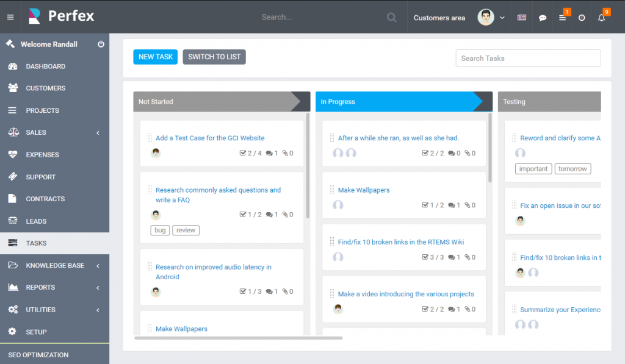Open the chat messages bubble icon

coord(543,17)
